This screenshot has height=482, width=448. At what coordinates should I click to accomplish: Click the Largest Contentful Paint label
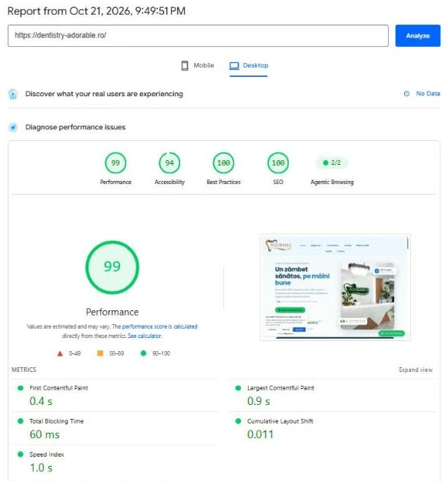tap(280, 388)
